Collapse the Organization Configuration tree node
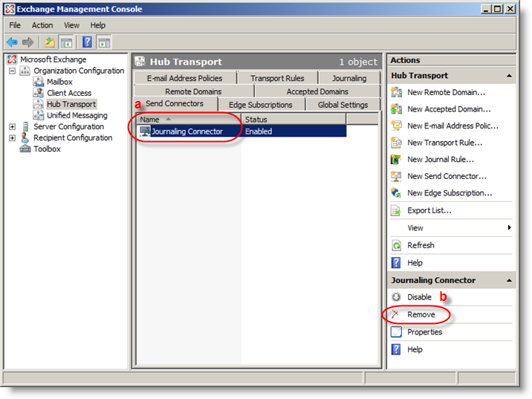532x399 pixels. pyautogui.click(x=12, y=71)
